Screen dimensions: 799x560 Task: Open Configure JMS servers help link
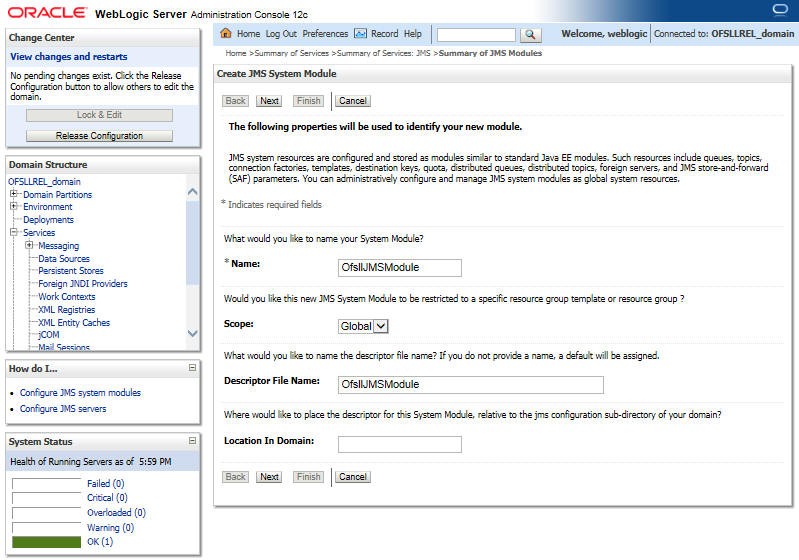click(x=63, y=409)
